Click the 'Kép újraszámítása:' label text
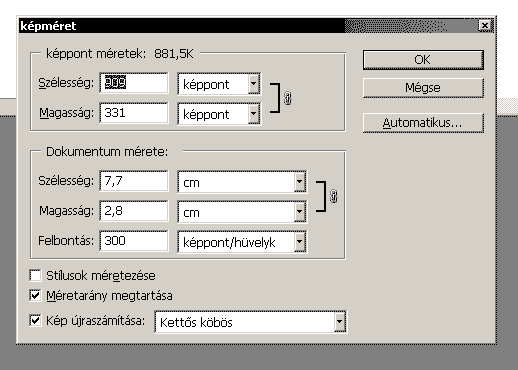The width and height of the screenshot is (518, 370). click(96, 321)
